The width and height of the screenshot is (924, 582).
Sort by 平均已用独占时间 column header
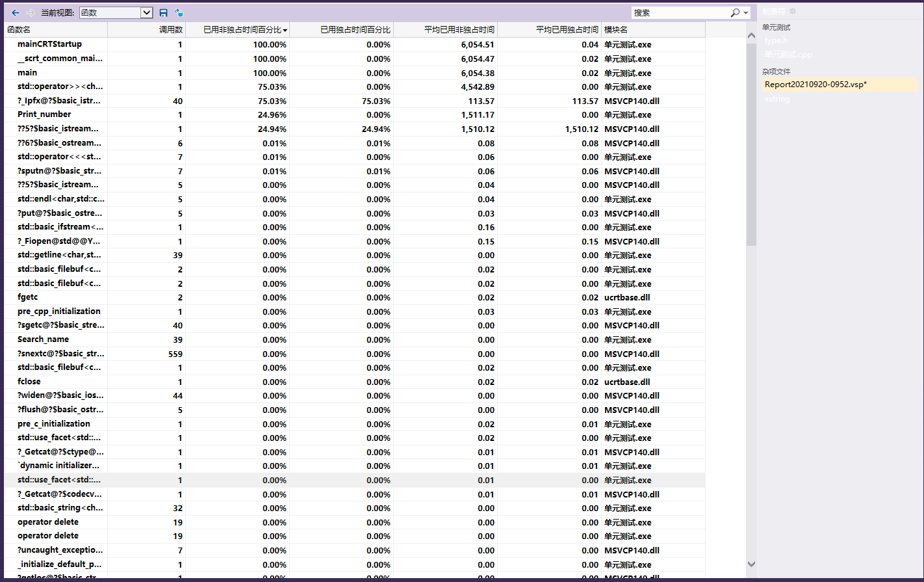550,29
